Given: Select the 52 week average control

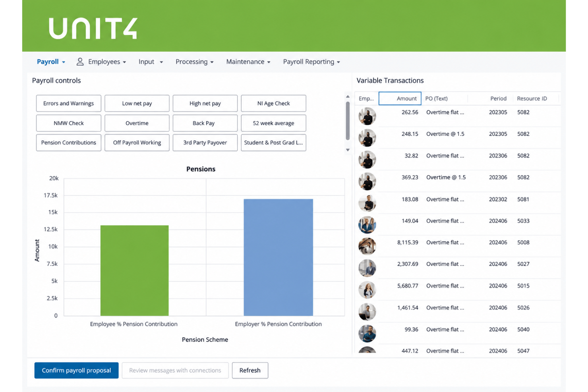Looking at the screenshot, I should click(274, 123).
